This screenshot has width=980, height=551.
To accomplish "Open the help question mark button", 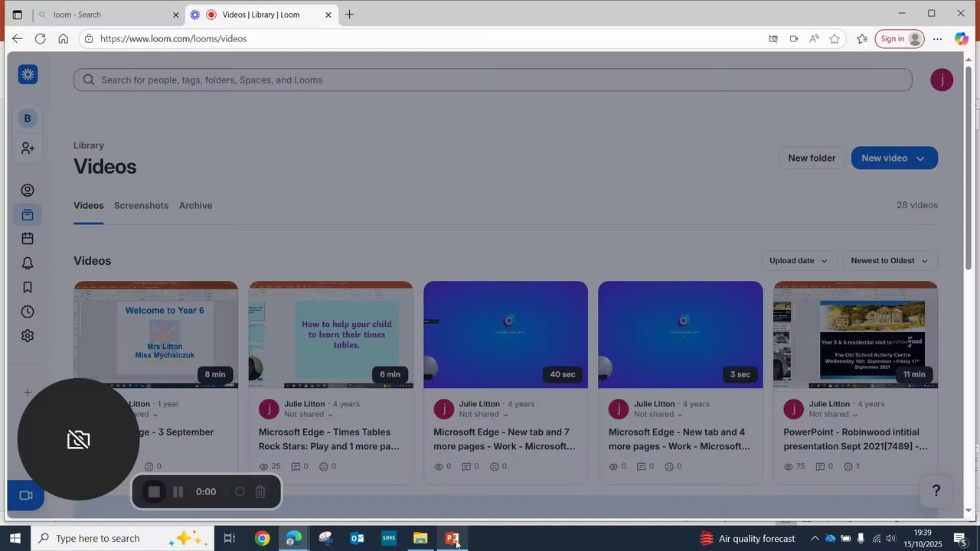I will click(x=936, y=491).
